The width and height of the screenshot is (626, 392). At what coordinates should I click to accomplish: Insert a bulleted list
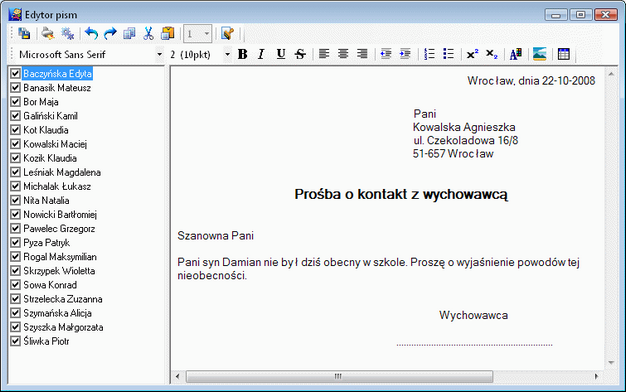448,54
